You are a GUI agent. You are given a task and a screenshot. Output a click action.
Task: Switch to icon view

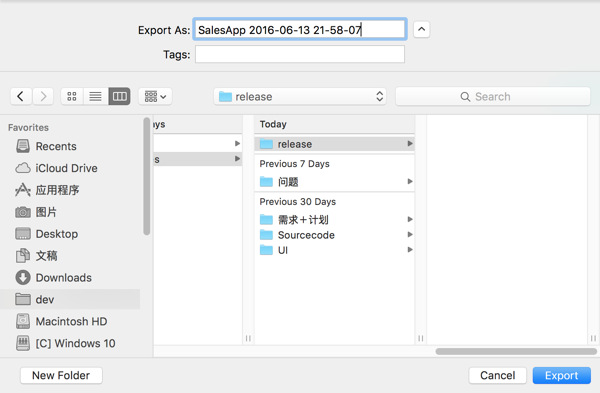[72, 96]
